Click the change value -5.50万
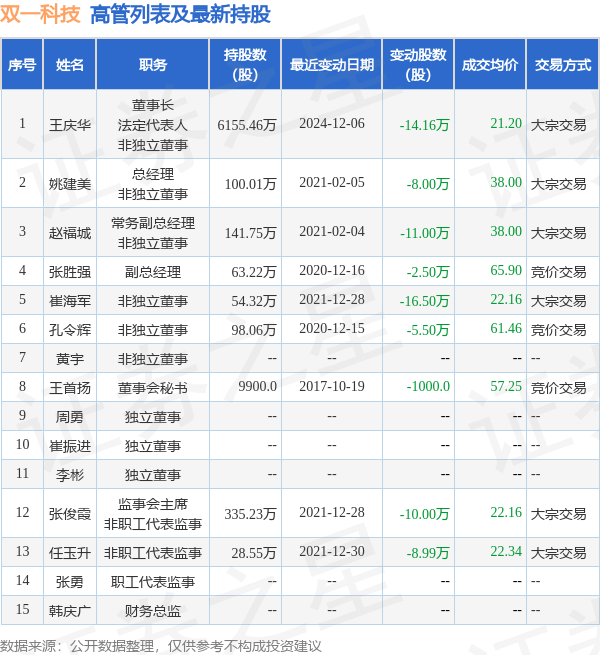This screenshot has width=600, height=655. pyautogui.click(x=428, y=330)
